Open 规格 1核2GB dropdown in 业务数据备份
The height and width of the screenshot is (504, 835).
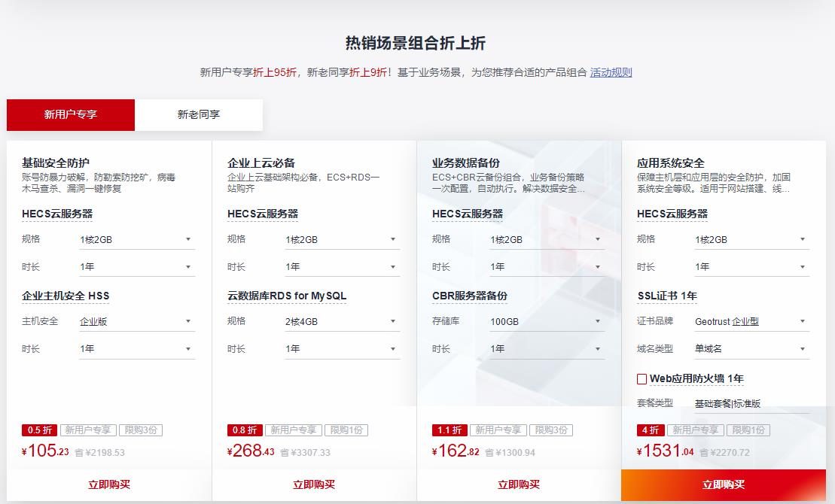(547, 239)
